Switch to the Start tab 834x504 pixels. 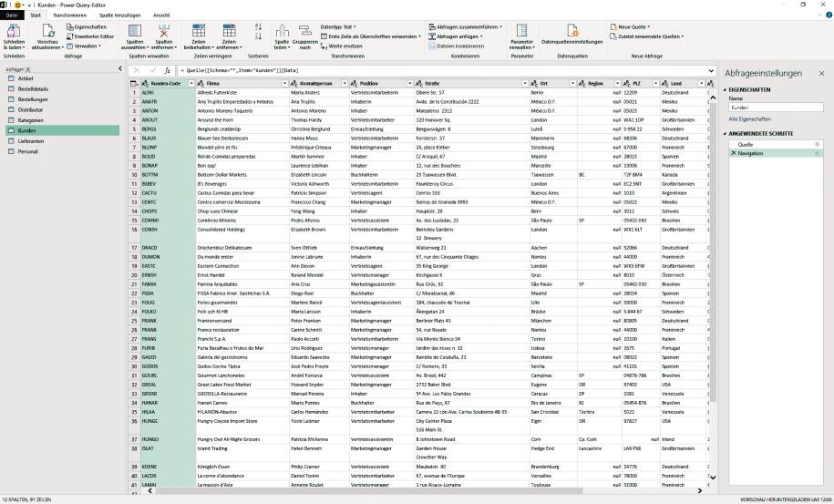[36, 15]
